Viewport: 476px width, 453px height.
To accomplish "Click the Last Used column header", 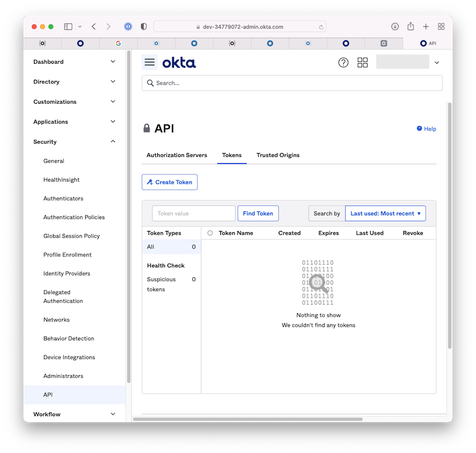I will pos(369,233).
